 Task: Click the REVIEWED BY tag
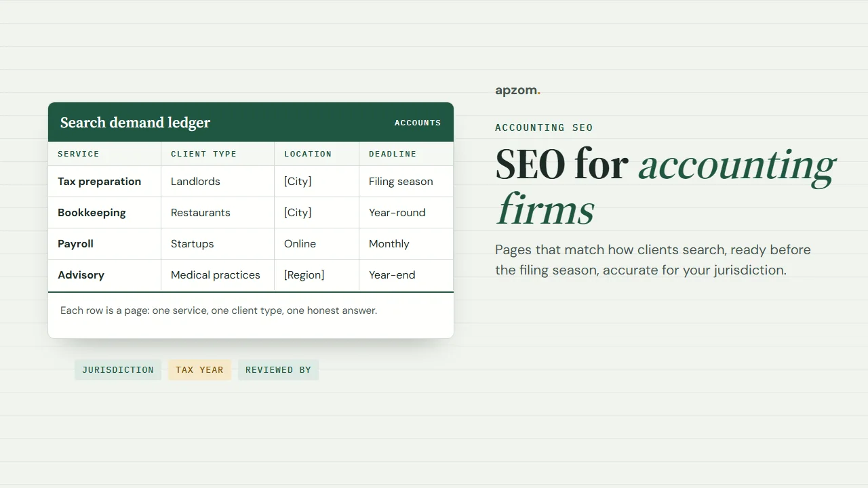pyautogui.click(x=278, y=370)
